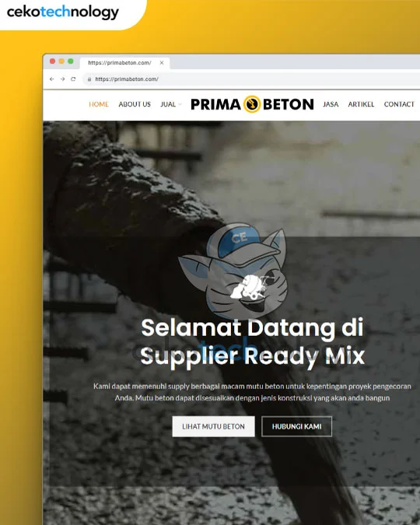Click the cekotechnology logo
Image resolution: width=420 pixels, height=525 pixels.
[x=63, y=12]
